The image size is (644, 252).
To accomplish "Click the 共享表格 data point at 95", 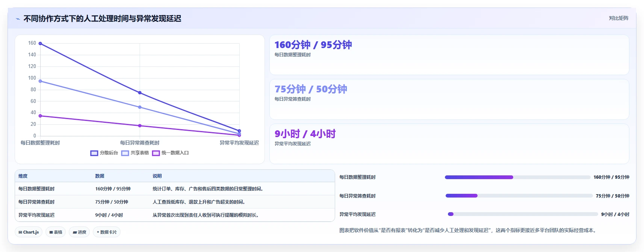I will pyautogui.click(x=40, y=81).
